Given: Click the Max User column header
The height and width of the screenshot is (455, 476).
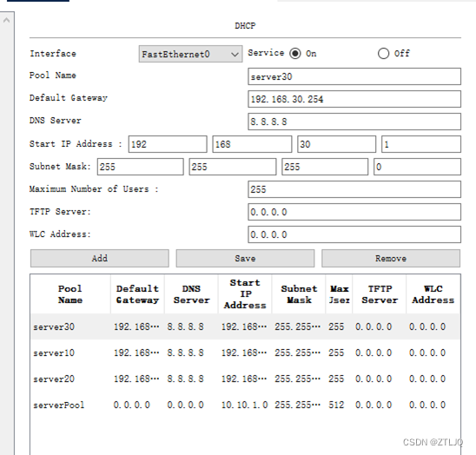Looking at the screenshot, I should (x=339, y=294).
